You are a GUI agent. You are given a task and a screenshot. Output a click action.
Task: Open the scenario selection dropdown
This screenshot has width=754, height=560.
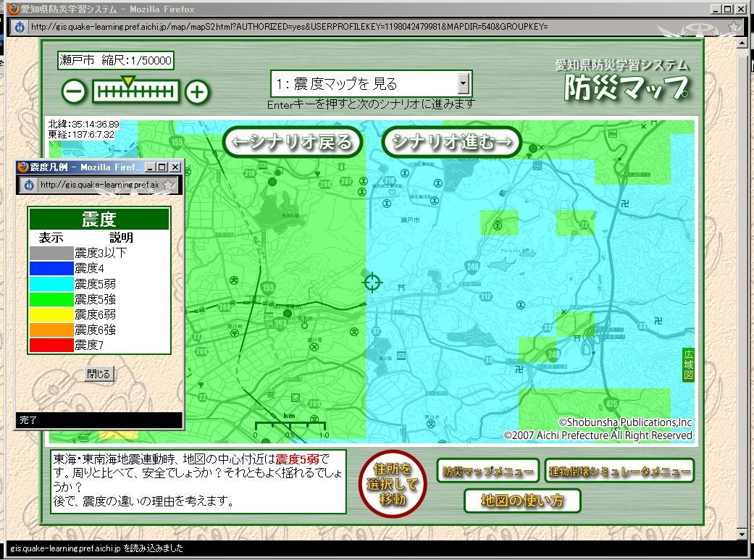(x=463, y=84)
